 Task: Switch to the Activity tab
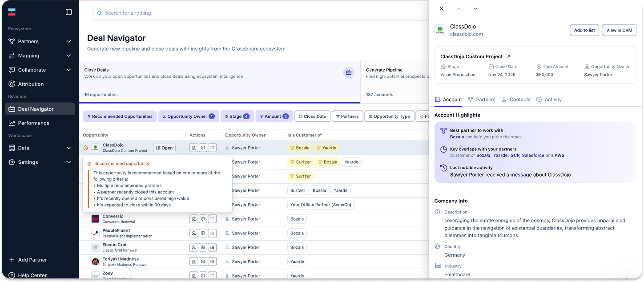(549, 99)
